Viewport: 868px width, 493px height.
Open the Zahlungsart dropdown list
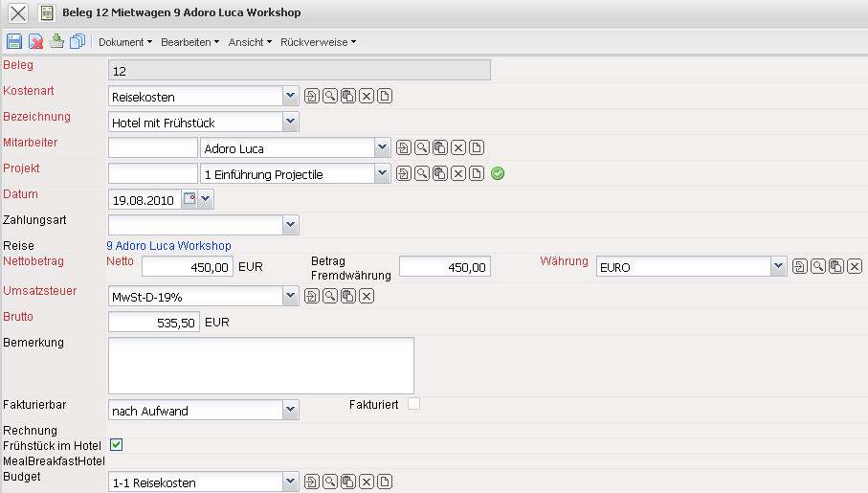291,225
